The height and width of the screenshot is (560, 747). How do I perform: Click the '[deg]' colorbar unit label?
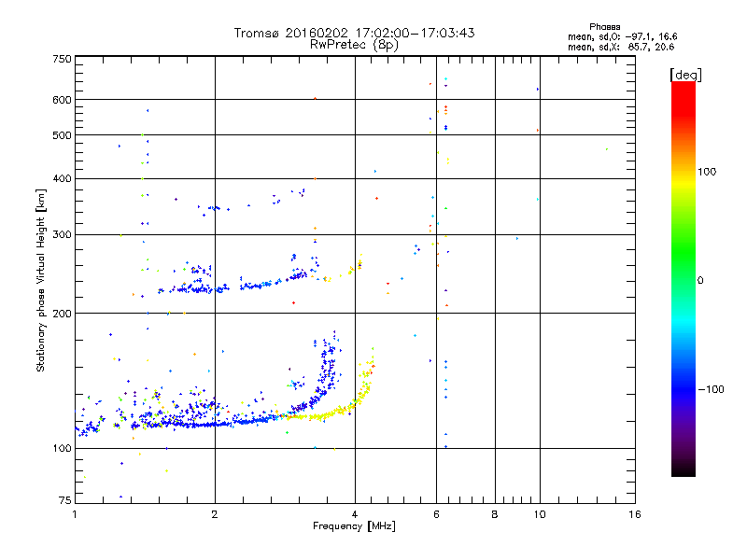tap(685, 75)
